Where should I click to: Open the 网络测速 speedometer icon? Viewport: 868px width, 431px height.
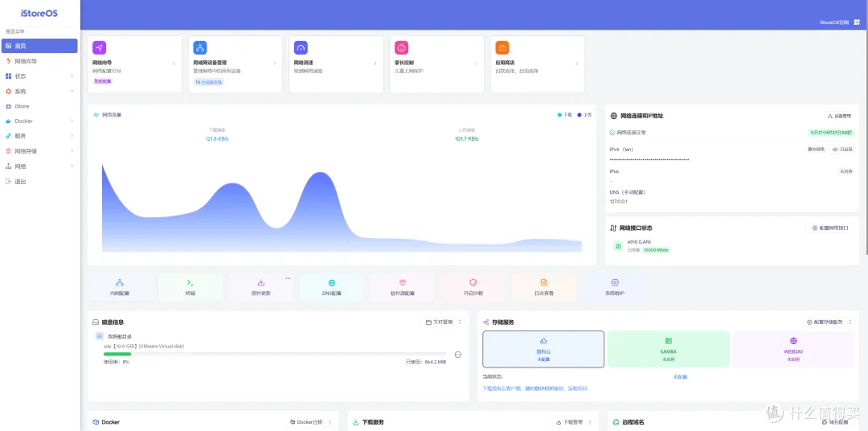301,47
